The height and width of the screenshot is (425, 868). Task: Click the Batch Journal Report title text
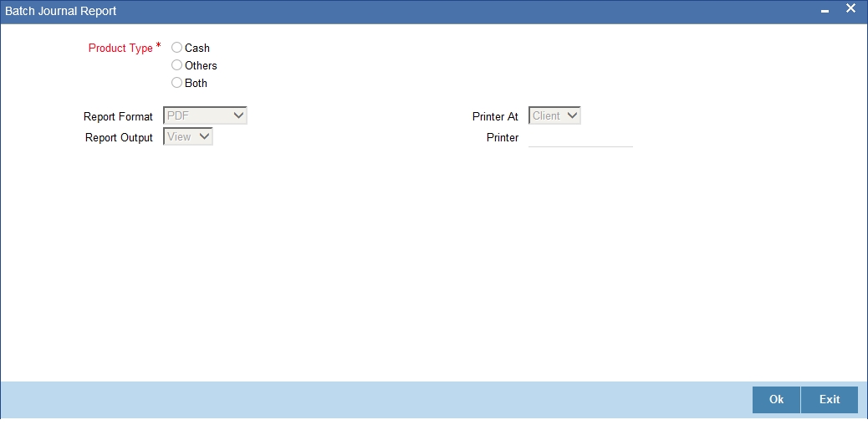(x=60, y=11)
